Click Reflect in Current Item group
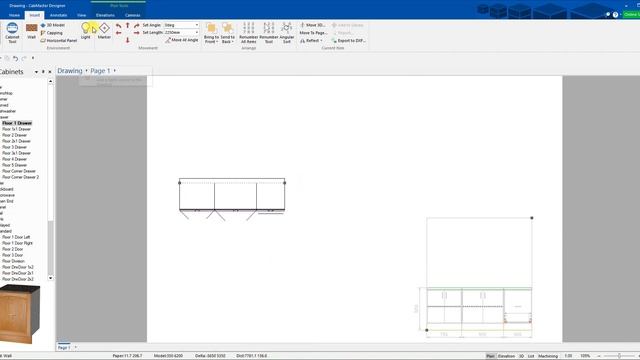Viewport: 640px width, 360px height. click(x=311, y=40)
